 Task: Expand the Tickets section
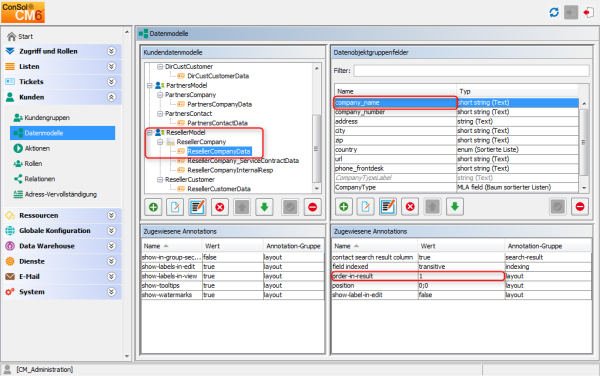(x=111, y=82)
